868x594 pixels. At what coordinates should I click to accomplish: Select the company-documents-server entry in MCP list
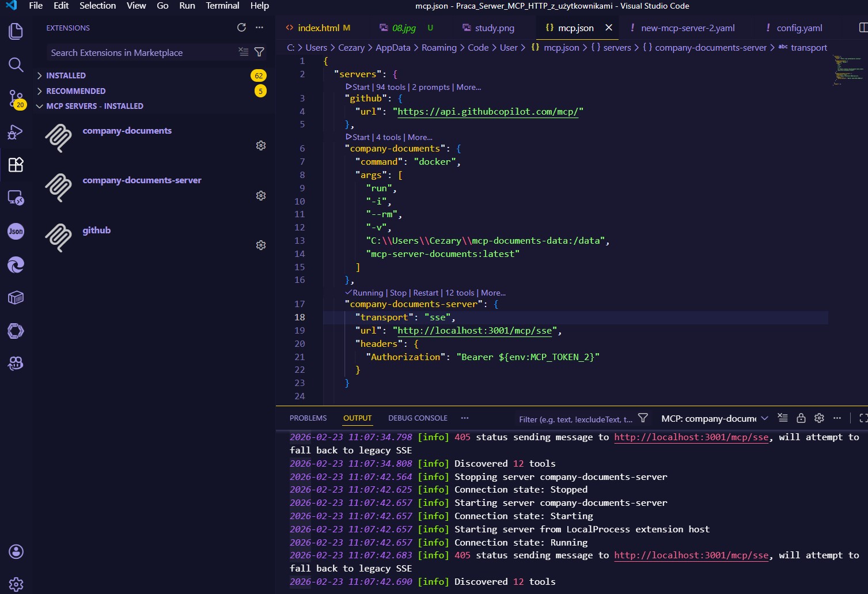pyautogui.click(x=154, y=188)
